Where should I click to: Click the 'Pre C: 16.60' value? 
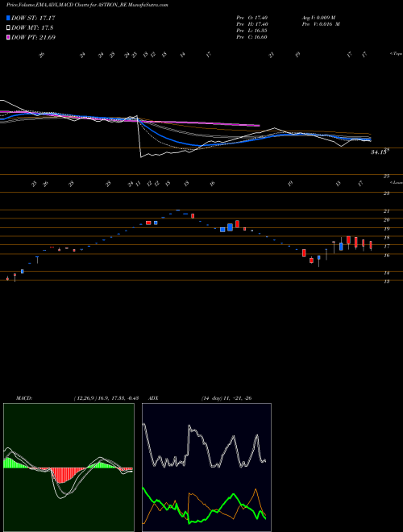point(252,37)
